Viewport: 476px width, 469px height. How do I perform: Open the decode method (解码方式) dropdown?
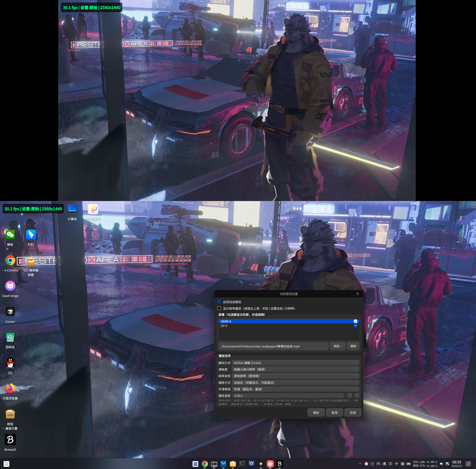click(x=295, y=363)
